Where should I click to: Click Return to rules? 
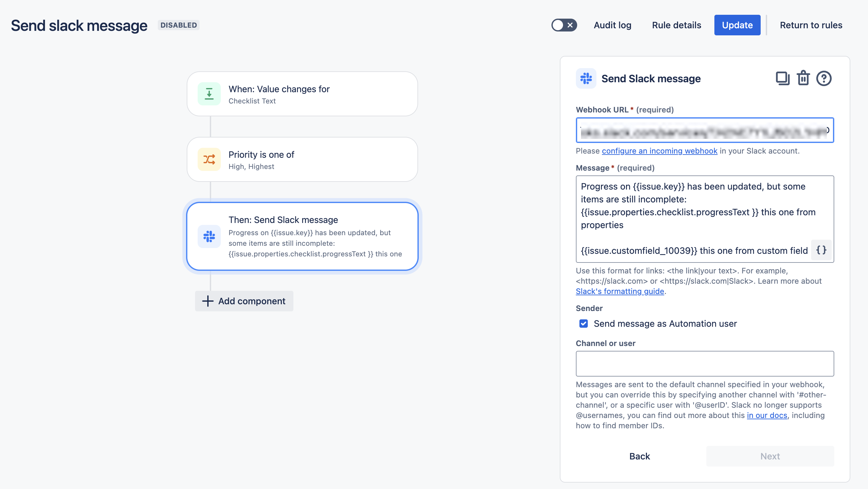pyautogui.click(x=811, y=25)
